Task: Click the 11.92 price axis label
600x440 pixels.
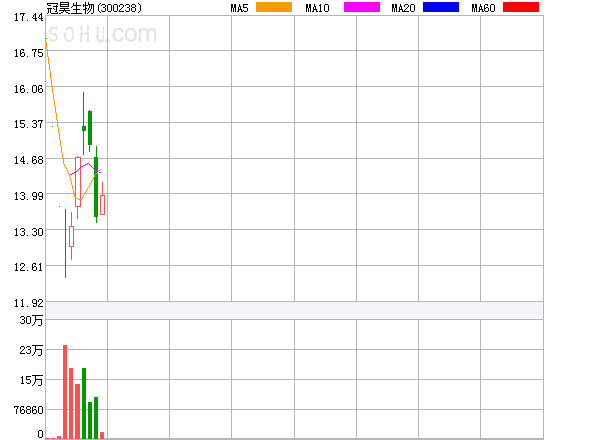Action: 29,303
